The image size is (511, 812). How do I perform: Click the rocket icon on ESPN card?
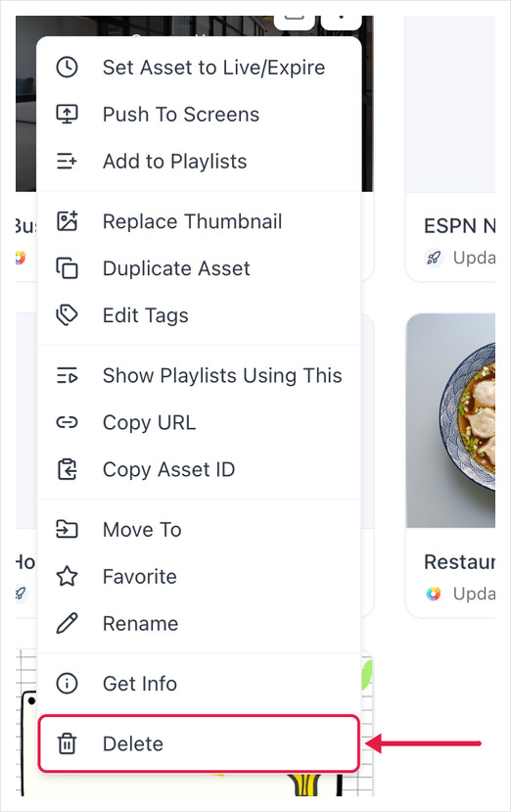pos(434,257)
